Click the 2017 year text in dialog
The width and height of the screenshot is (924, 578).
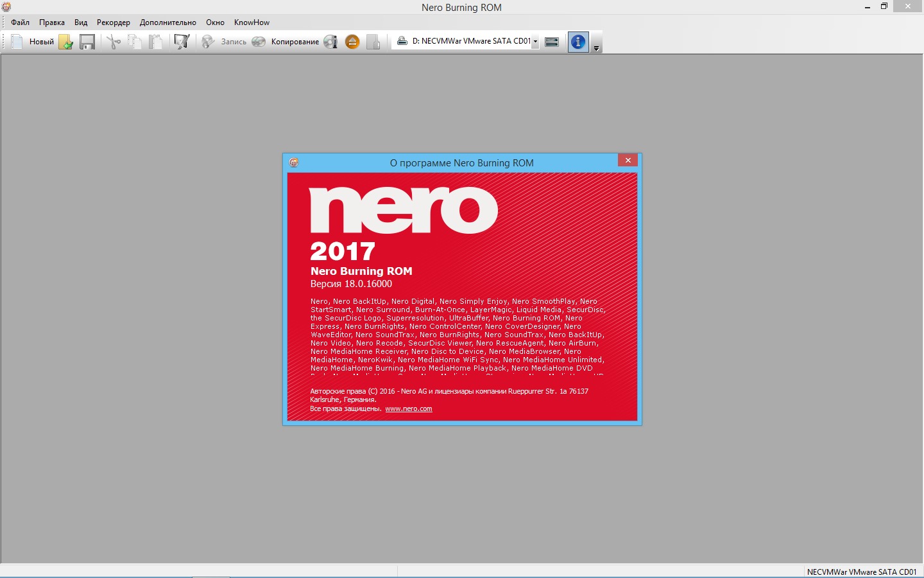tap(343, 251)
